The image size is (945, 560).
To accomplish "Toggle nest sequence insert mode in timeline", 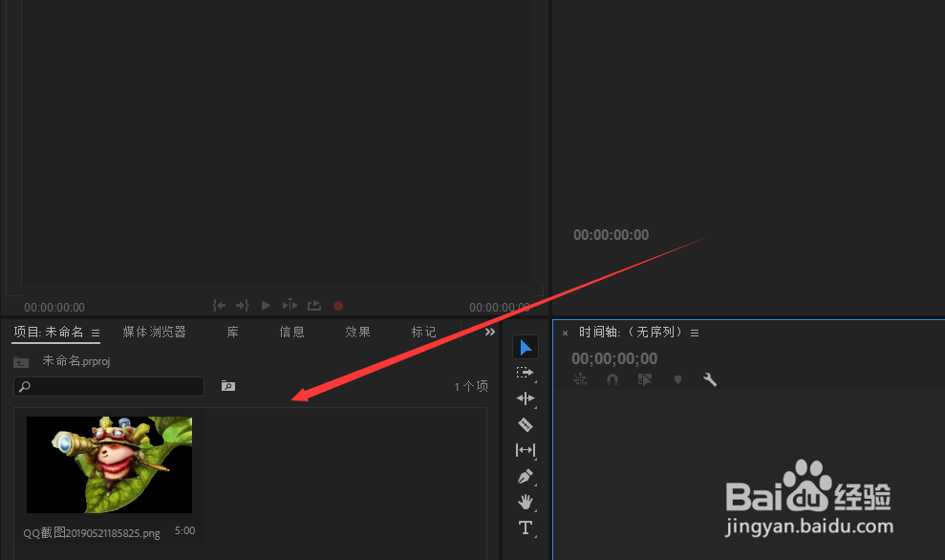I will pyautogui.click(x=580, y=379).
